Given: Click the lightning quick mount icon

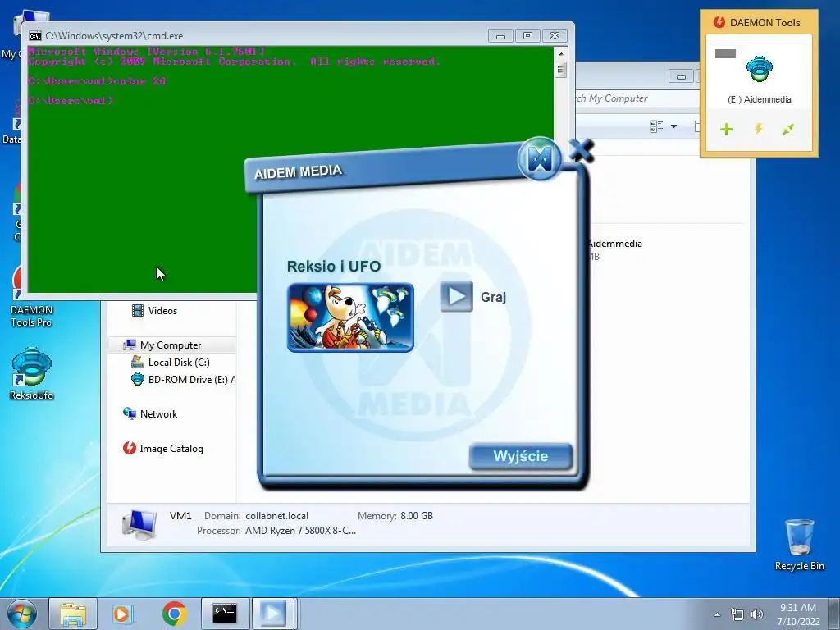Looking at the screenshot, I should click(759, 129).
